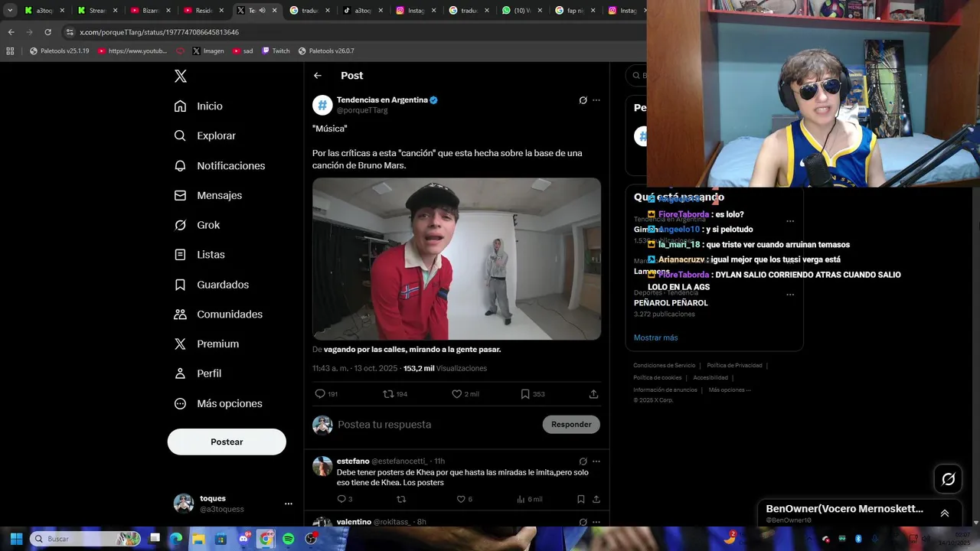Click the taskbar Buscar search box

pyautogui.click(x=86, y=539)
